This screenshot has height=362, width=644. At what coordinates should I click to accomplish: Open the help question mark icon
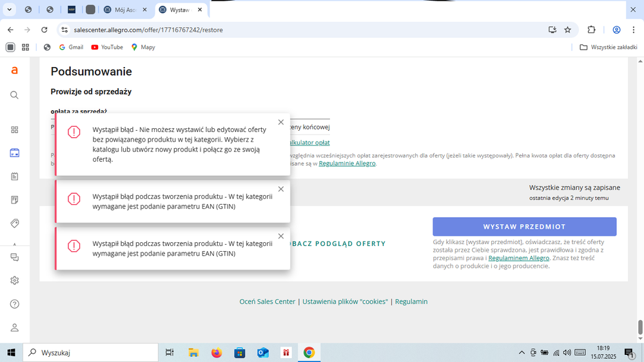click(x=14, y=304)
